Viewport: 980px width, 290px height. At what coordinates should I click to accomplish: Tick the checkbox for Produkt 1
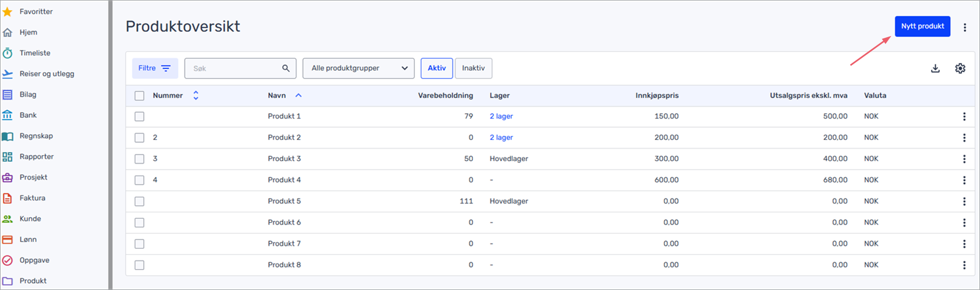(x=139, y=116)
